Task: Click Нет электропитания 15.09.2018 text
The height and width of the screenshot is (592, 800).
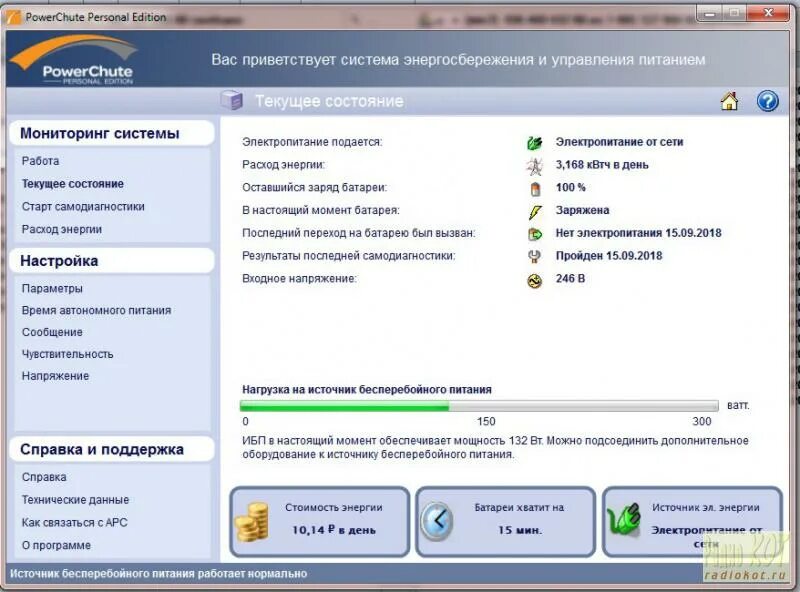Action: [x=638, y=233]
